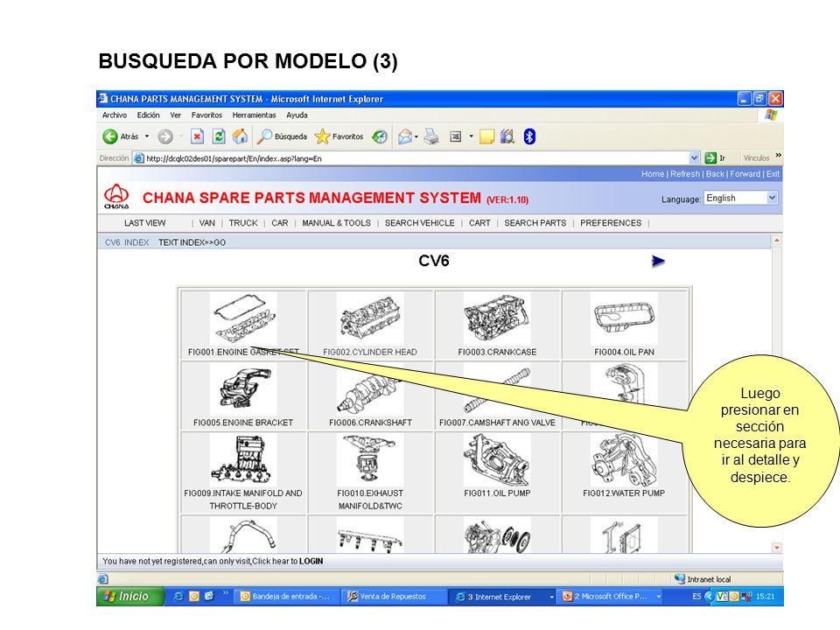This screenshot has height=630, width=840.
Task: Click the Refresh link in top bar
Action: [x=685, y=174]
